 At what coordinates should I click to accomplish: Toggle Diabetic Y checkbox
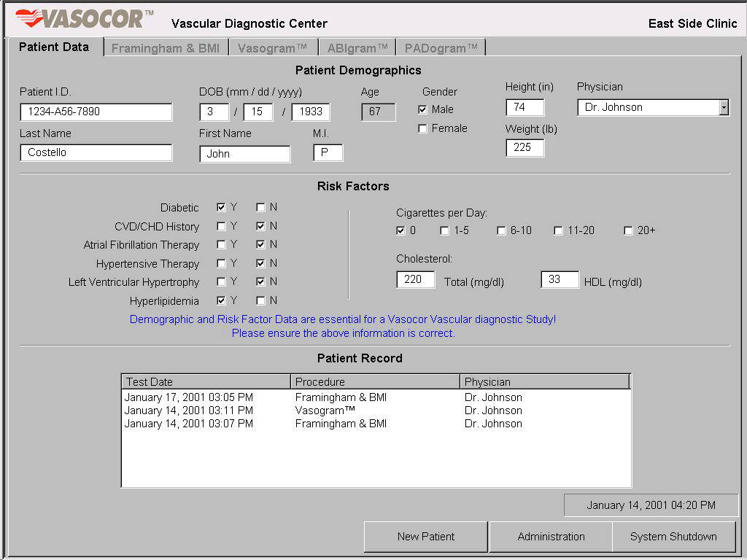point(220,207)
